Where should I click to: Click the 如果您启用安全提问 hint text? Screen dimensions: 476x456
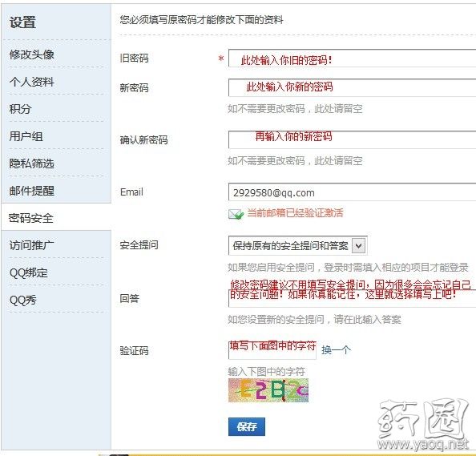click(x=349, y=267)
